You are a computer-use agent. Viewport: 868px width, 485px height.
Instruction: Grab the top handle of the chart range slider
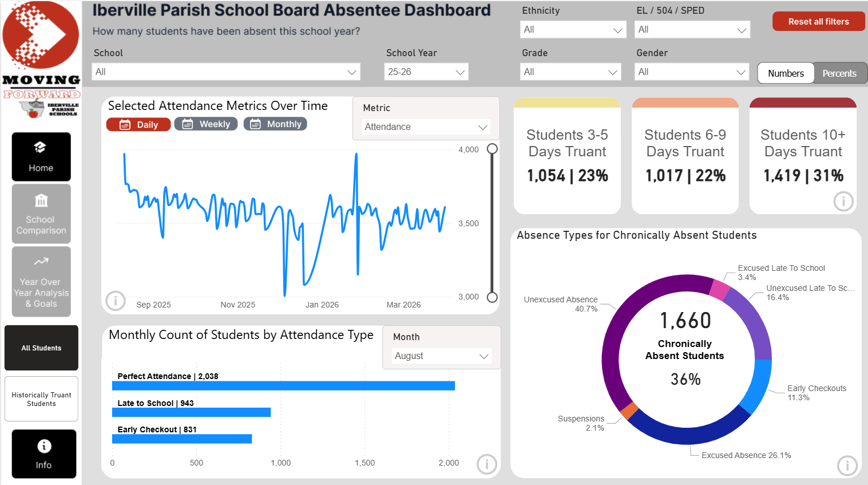[492, 149]
